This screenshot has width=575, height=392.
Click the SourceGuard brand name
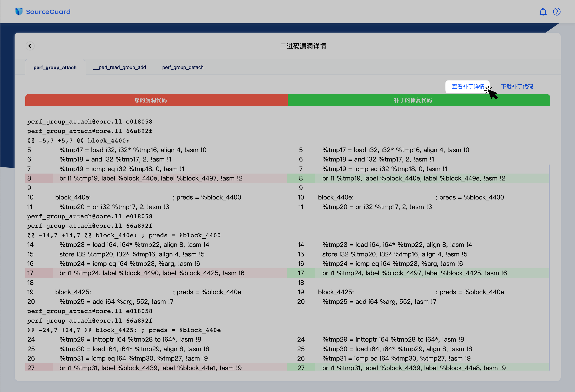[x=48, y=12]
